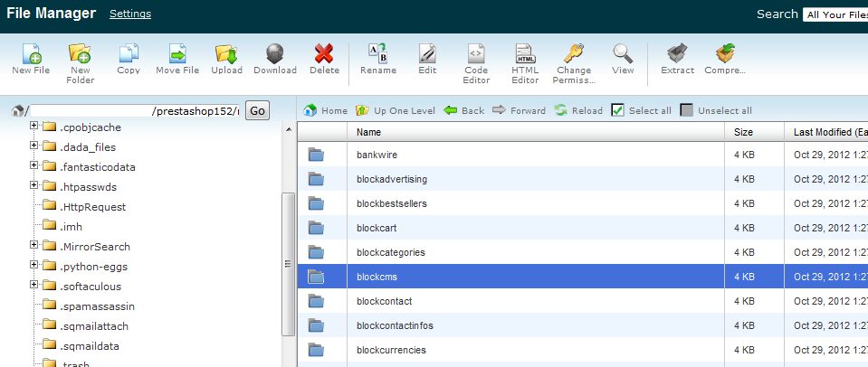Viewport: 868px width, 367px height.
Task: Click the New File toolbar icon
Action: click(x=31, y=54)
